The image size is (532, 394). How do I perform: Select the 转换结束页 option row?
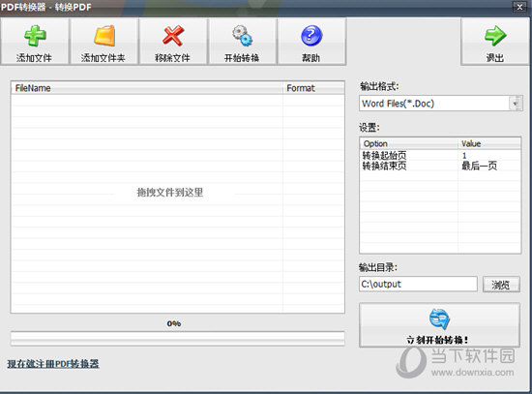440,167
